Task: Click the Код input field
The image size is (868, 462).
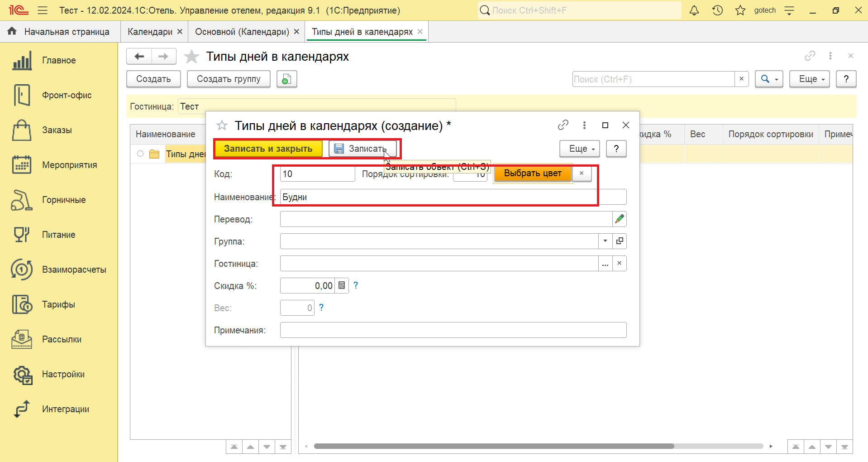Action: click(x=317, y=174)
